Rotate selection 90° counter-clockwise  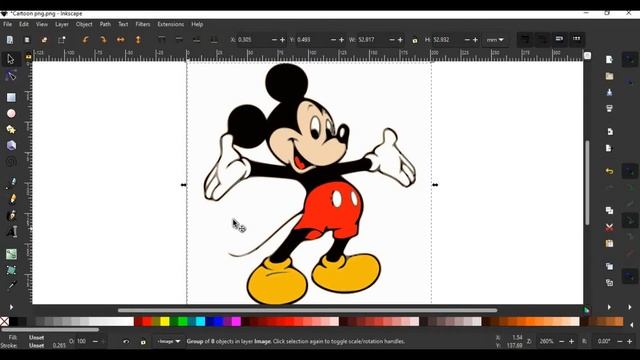click(x=85, y=40)
